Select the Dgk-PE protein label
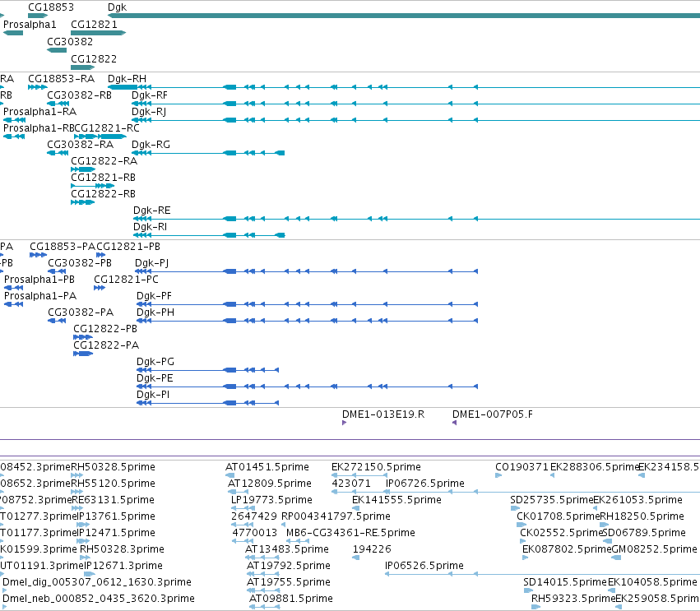 point(155,378)
